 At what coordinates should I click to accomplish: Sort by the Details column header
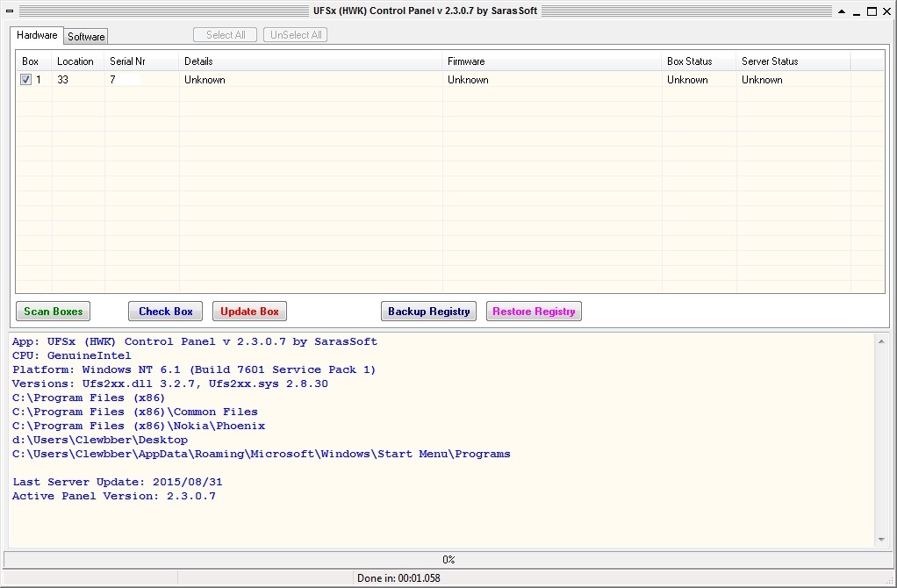(x=311, y=61)
